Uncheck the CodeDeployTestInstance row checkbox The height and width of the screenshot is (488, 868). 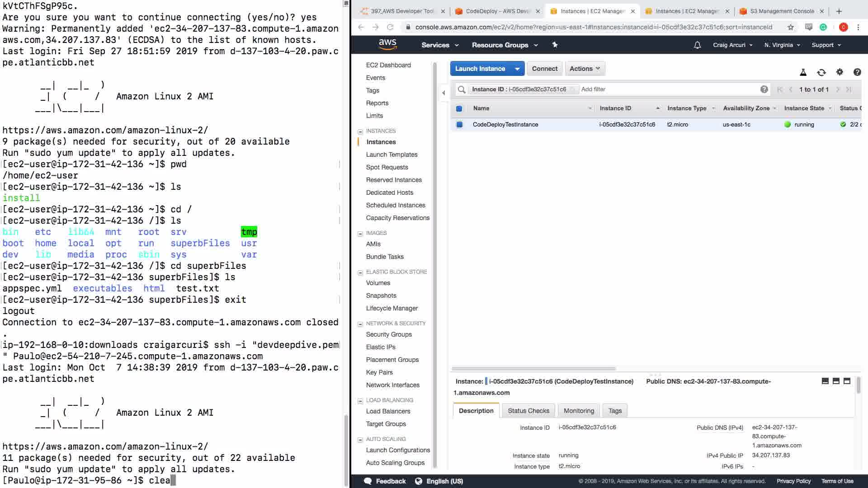pos(459,125)
